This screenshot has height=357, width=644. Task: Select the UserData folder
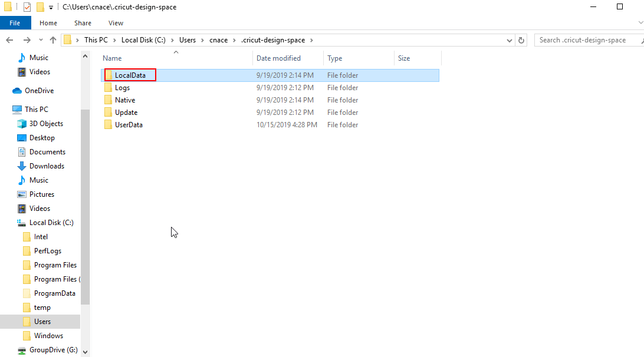(128, 124)
